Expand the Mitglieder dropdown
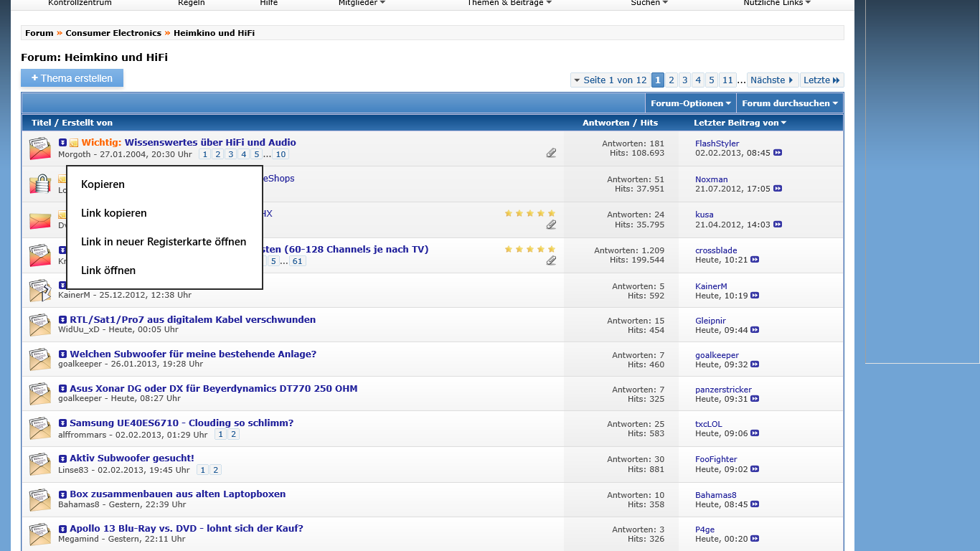Viewport: 980px width, 551px height. (362, 3)
